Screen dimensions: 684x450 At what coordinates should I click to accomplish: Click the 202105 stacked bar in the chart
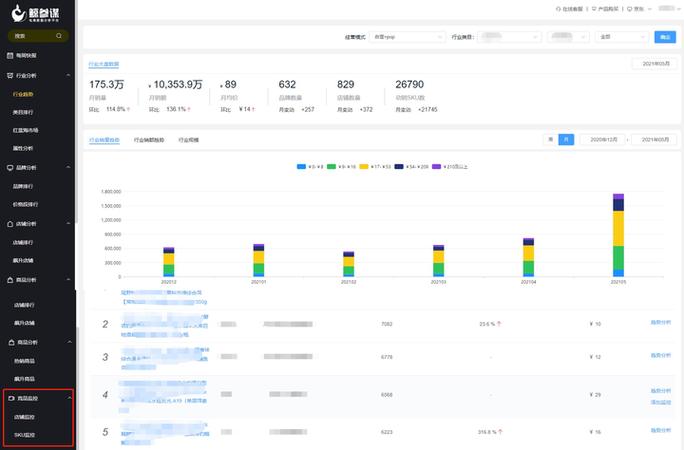[x=618, y=235]
